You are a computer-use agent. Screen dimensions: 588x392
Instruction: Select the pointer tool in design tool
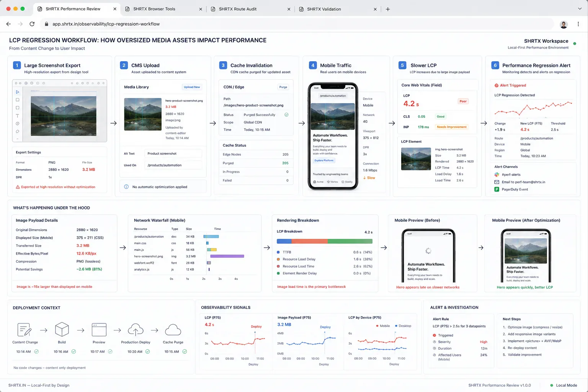click(x=17, y=92)
